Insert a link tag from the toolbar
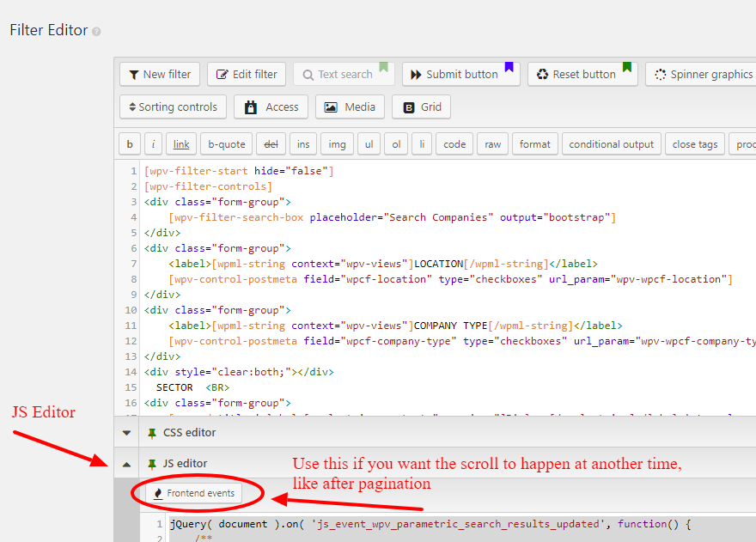The image size is (756, 542). (x=180, y=143)
